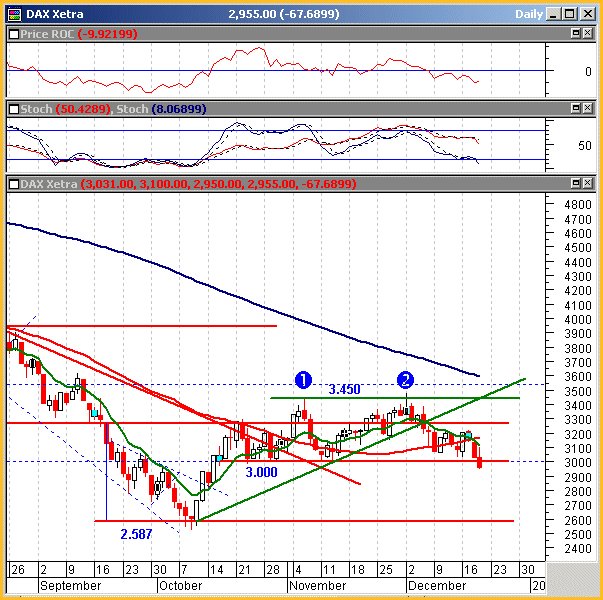This screenshot has height=600, width=603.
Task: Click the 3.000 support label
Action: point(262,472)
